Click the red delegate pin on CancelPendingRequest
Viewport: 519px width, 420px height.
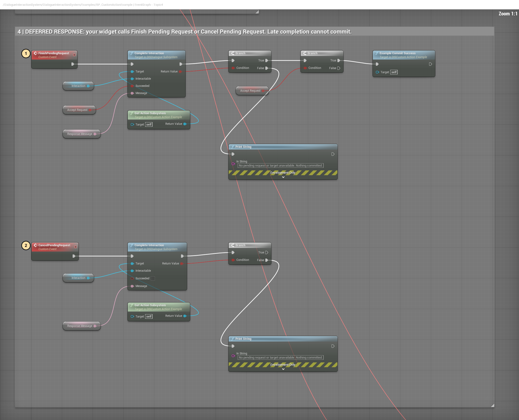pyautogui.click(x=75, y=247)
